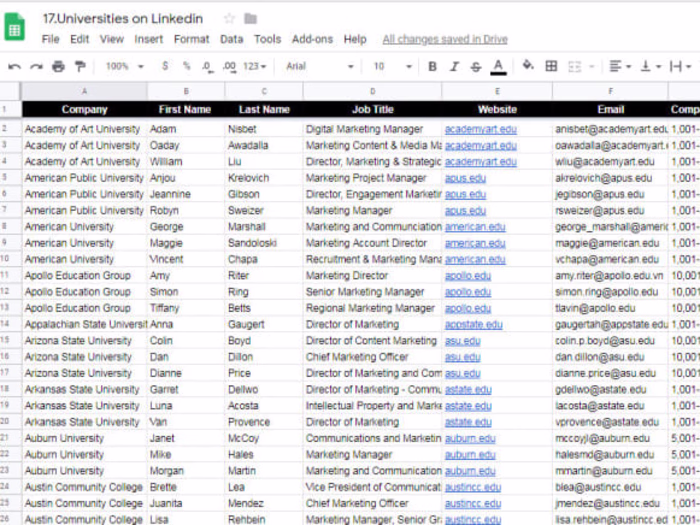Open the Add-ons menu
Screen dimensions: 700x525
click(x=312, y=39)
